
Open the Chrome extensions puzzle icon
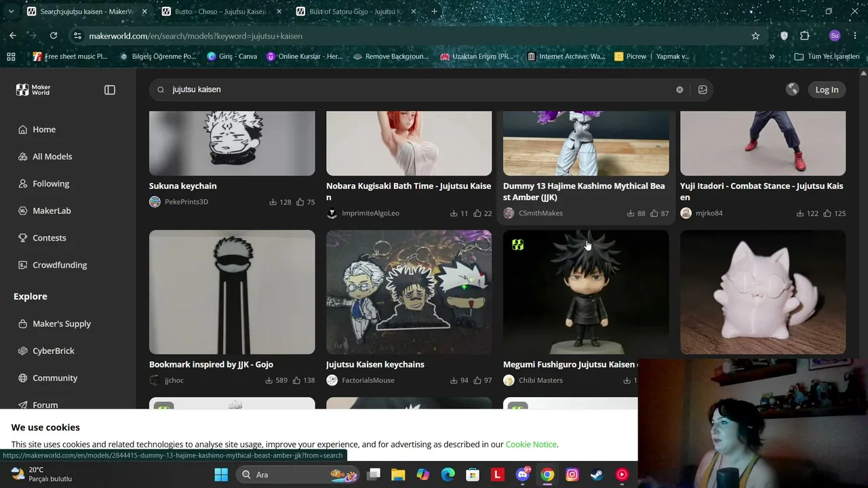(x=805, y=36)
